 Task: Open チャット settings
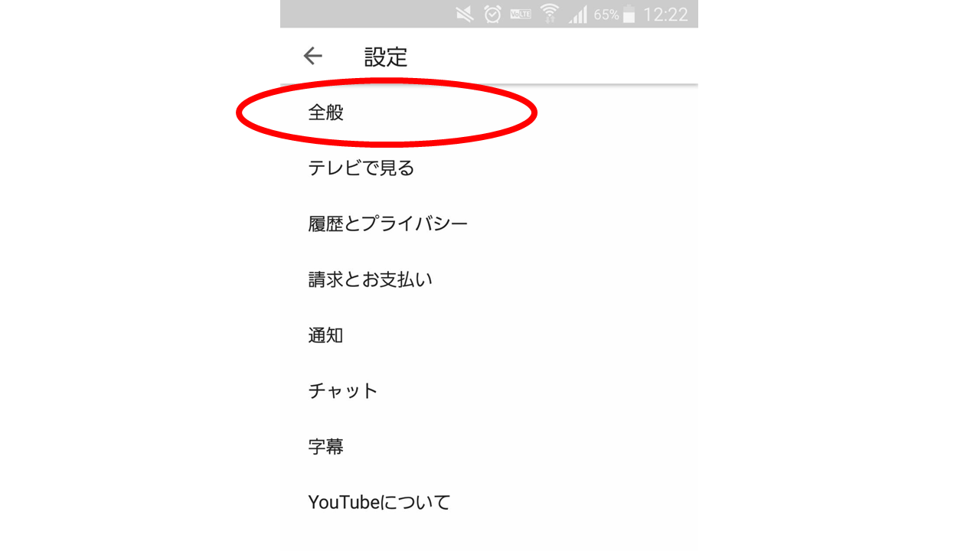pyautogui.click(x=489, y=391)
